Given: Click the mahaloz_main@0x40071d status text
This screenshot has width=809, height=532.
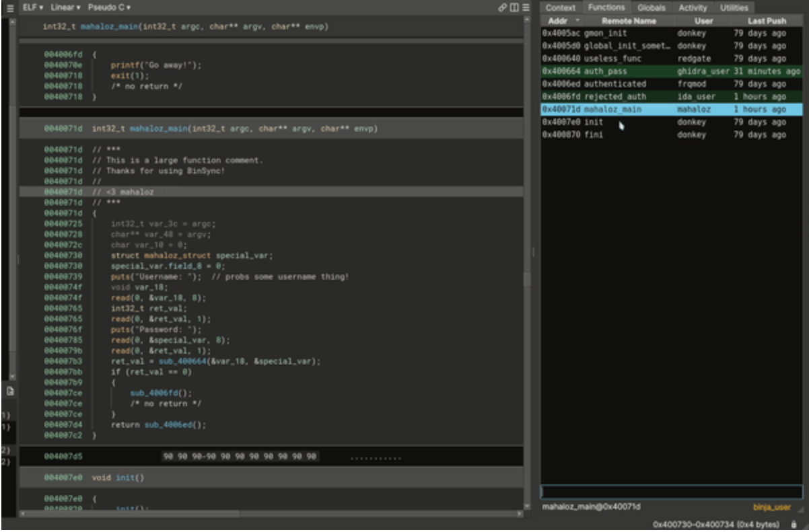Looking at the screenshot, I should click(592, 506).
